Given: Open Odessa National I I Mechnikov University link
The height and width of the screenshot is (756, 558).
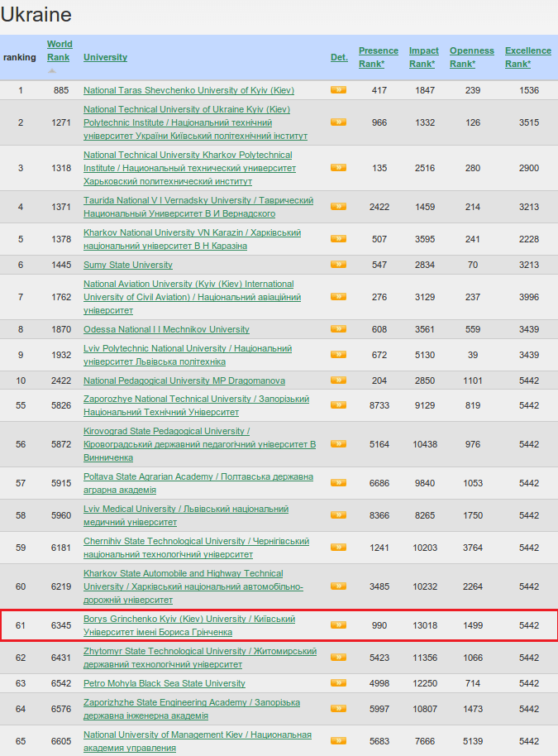Looking at the screenshot, I should pyautogui.click(x=166, y=329).
